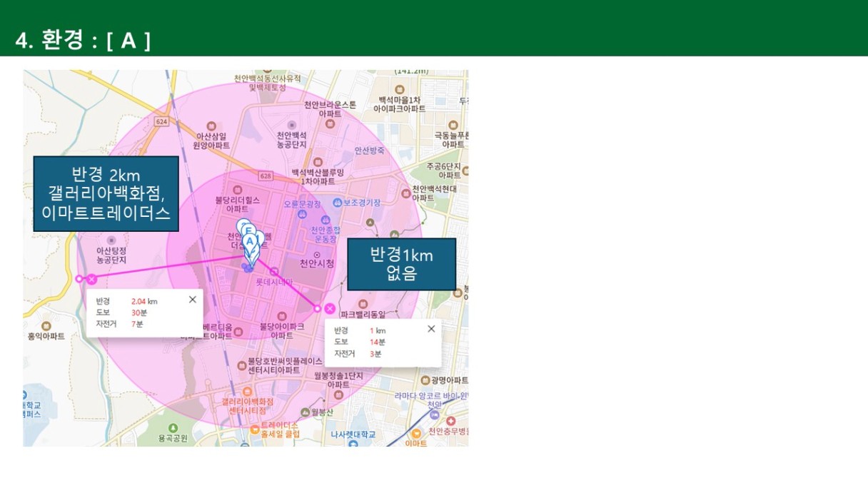Click the 백석벽산블루밍 1차아파트 label
The width and height of the screenshot is (868, 488).
[318, 177]
